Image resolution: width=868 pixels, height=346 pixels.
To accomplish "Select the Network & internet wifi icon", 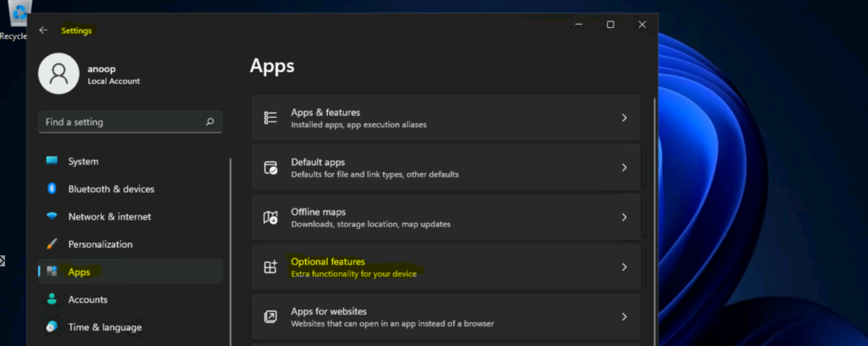I will pyautogui.click(x=52, y=216).
